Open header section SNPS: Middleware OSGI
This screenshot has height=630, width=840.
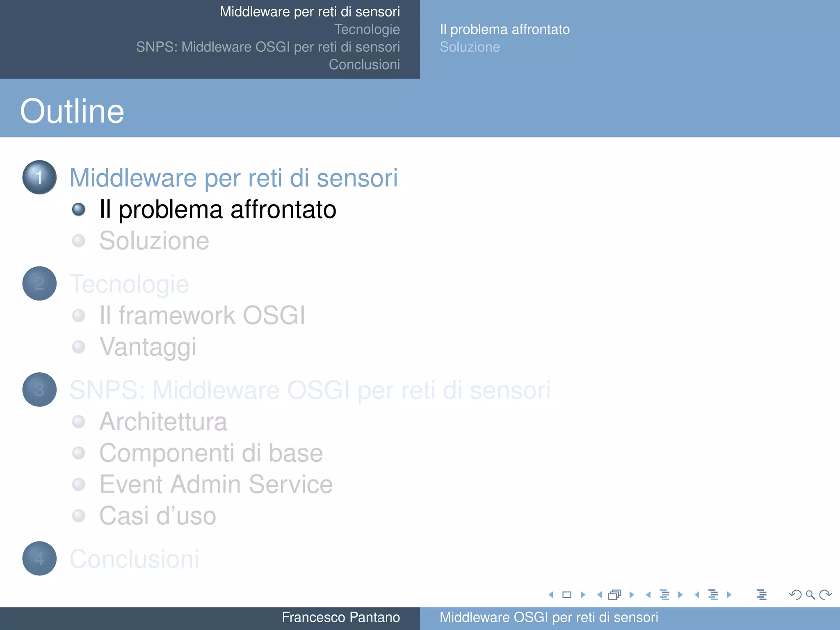[x=268, y=47]
